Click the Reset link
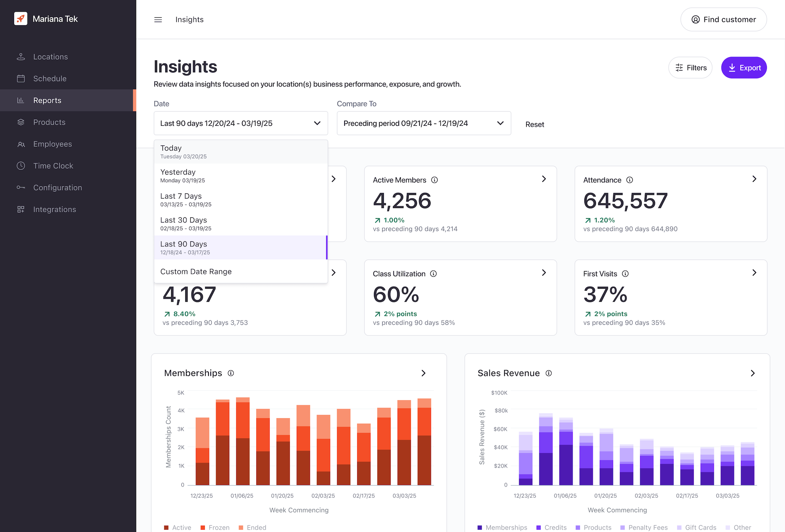The height and width of the screenshot is (532, 785). [535, 124]
